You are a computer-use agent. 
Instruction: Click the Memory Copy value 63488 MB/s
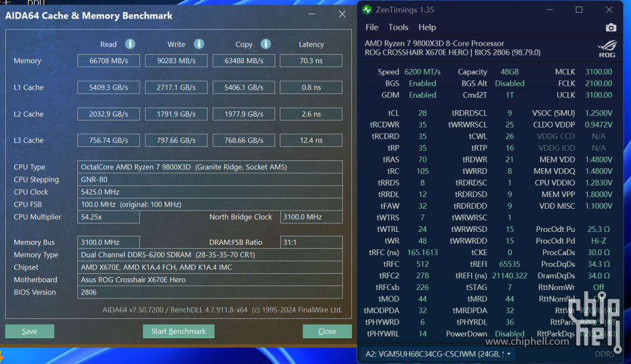(x=244, y=61)
